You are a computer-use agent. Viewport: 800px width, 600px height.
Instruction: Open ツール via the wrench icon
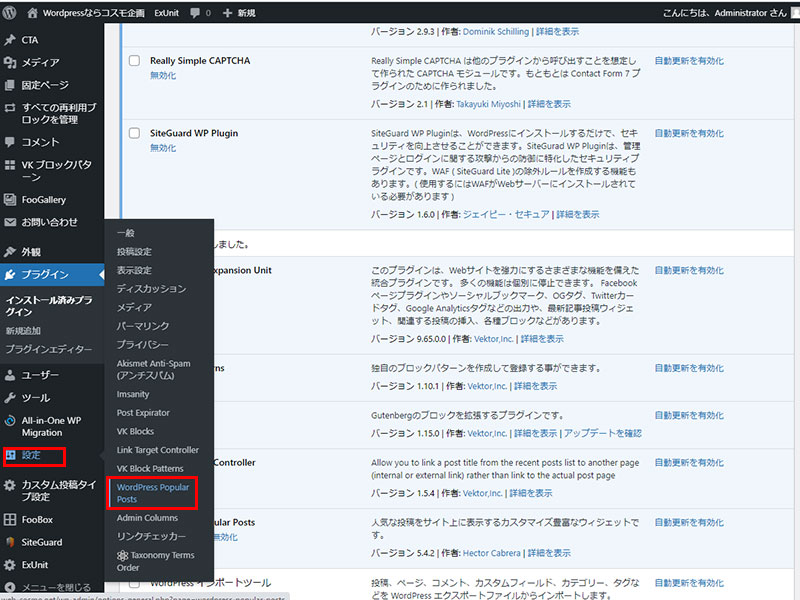[10, 398]
